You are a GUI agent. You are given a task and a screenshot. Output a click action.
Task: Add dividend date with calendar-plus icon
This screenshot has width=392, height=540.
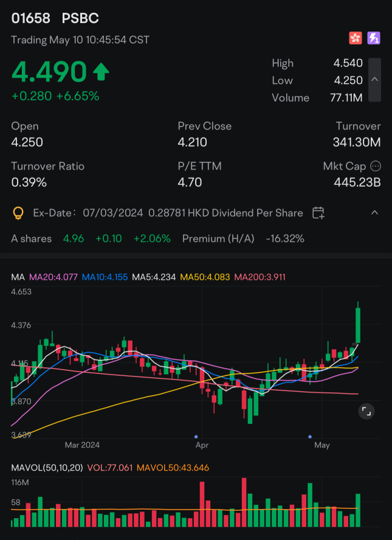[x=318, y=213]
